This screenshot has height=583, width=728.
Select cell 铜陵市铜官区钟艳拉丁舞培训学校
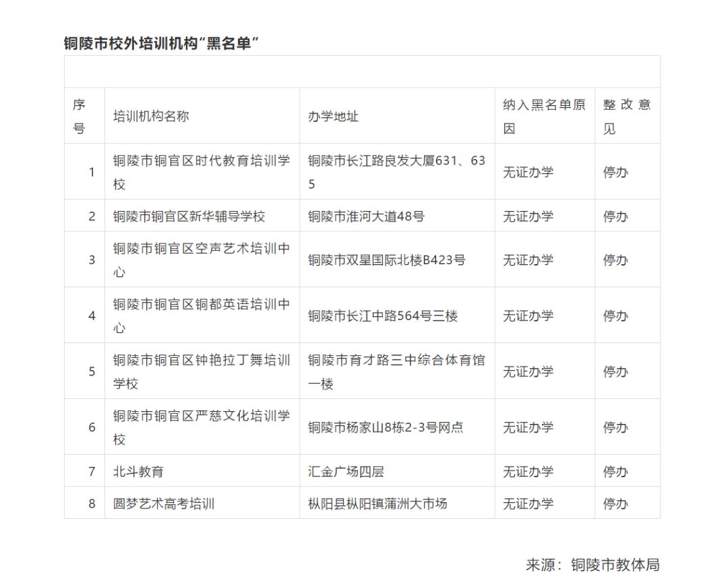[x=202, y=371]
